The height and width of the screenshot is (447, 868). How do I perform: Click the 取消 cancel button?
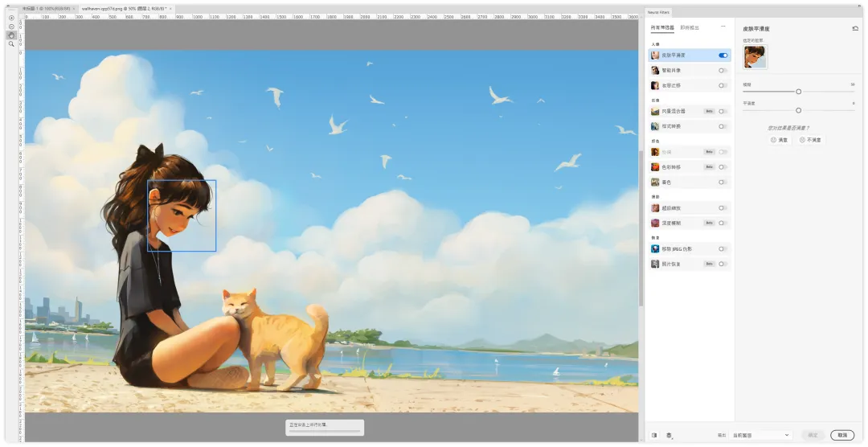point(841,435)
